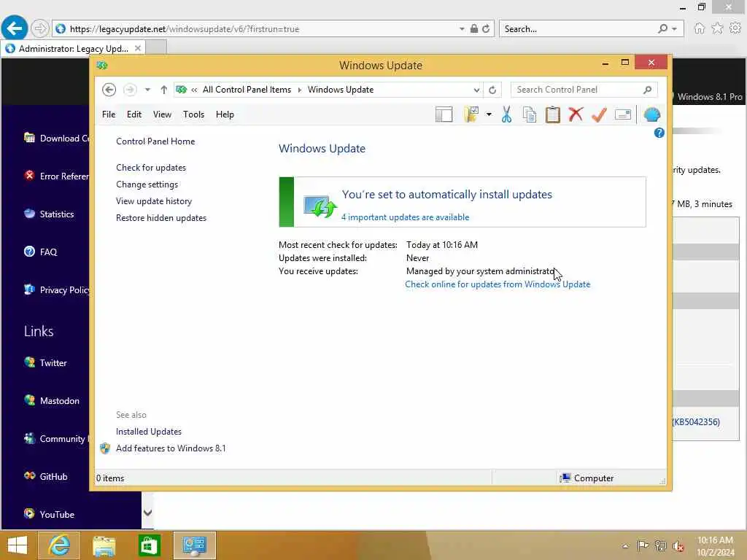Open the blue question mark Help icon
The height and width of the screenshot is (560, 747).
659,133
